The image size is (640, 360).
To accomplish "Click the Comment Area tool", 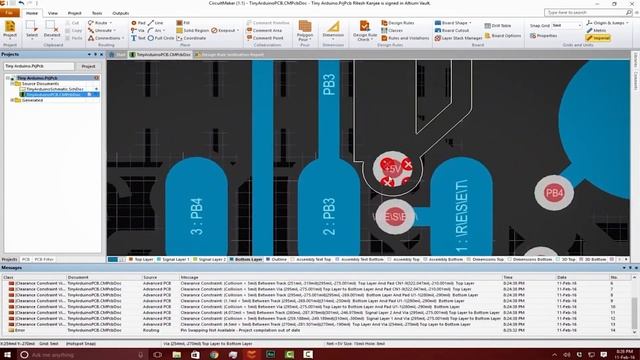I will click(264, 31).
